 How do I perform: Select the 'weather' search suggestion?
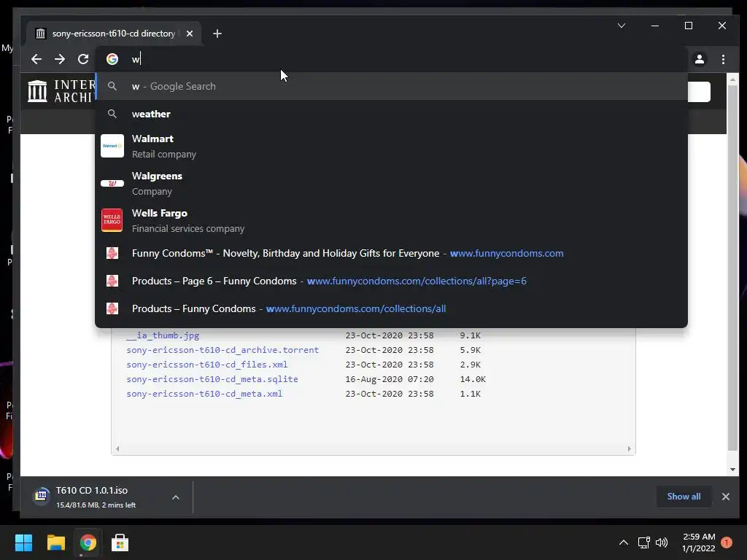point(392,114)
